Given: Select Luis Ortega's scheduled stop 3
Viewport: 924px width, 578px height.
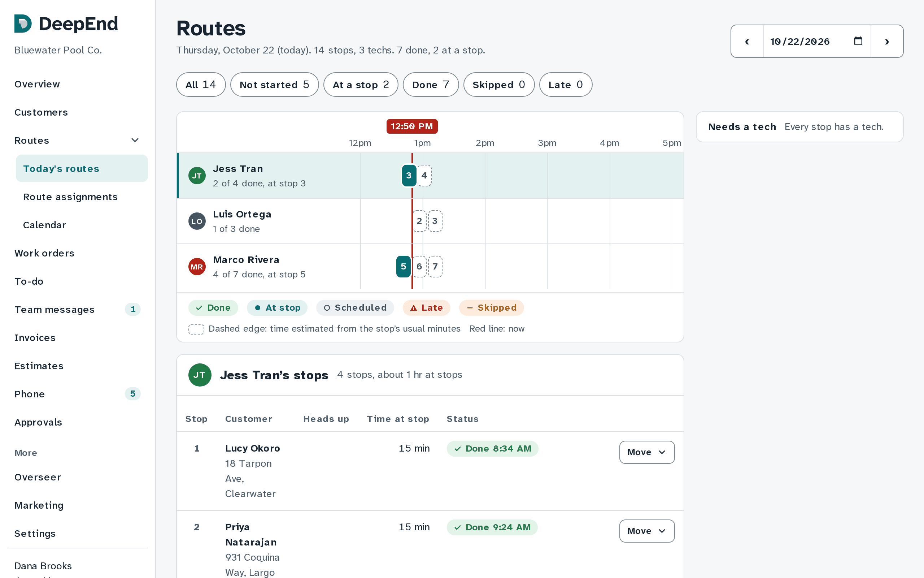Looking at the screenshot, I should pyautogui.click(x=435, y=221).
